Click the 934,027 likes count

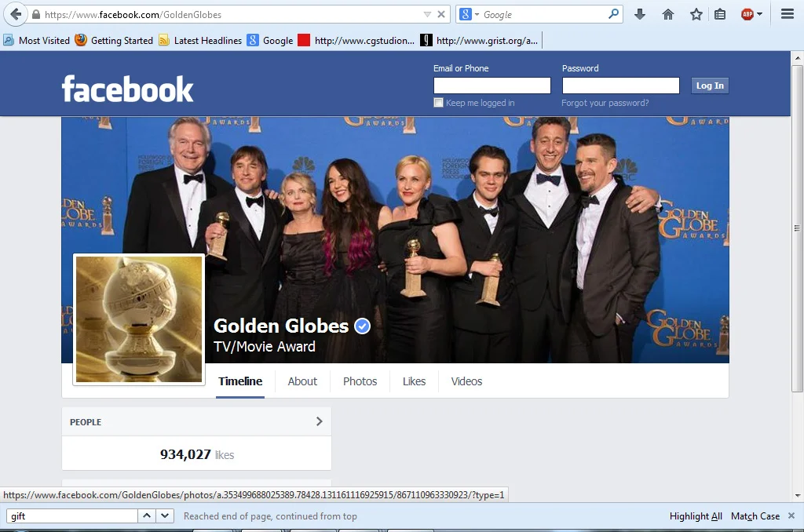[197, 454]
